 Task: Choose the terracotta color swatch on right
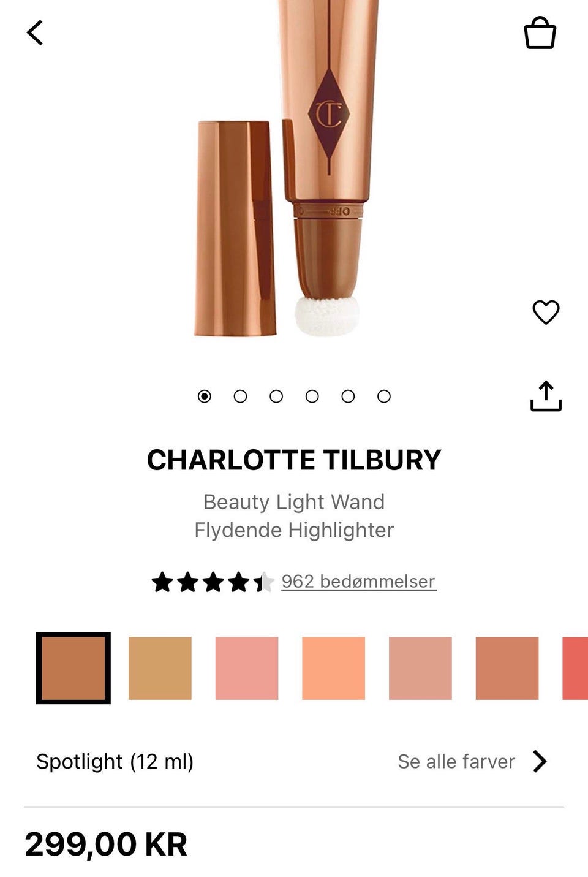pyautogui.click(x=507, y=668)
